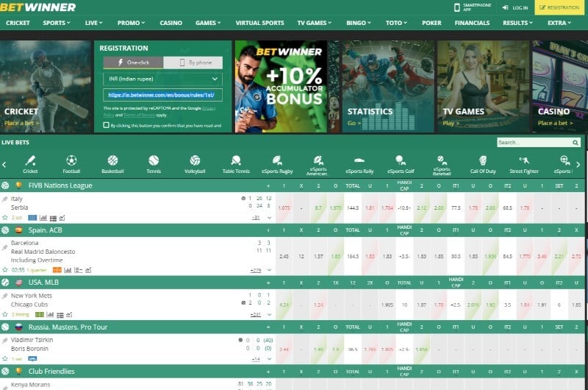Expand the Extra menu
588x390 pixels.
559,23
